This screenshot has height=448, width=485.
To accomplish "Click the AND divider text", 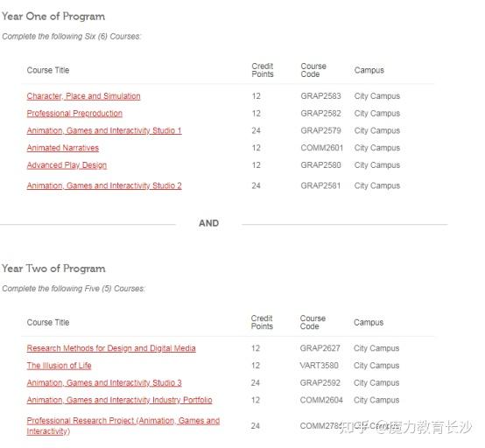I will 208,223.
